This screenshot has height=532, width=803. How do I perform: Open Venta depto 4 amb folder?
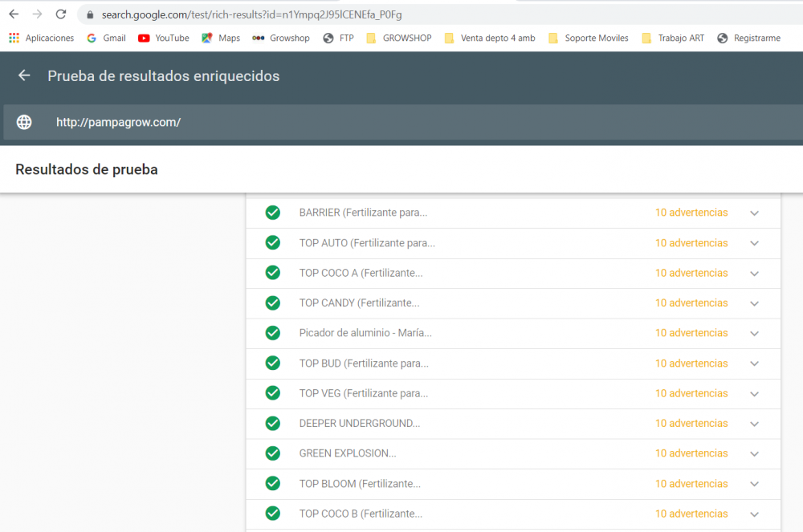(x=490, y=38)
